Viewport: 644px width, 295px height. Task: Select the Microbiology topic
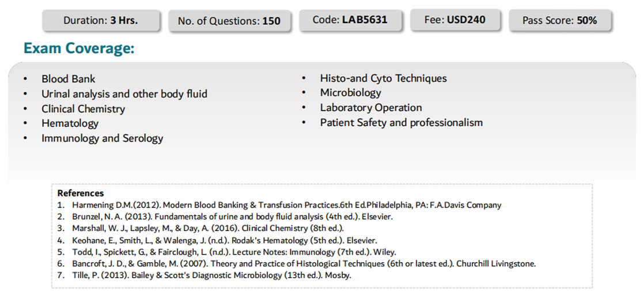pyautogui.click(x=350, y=93)
